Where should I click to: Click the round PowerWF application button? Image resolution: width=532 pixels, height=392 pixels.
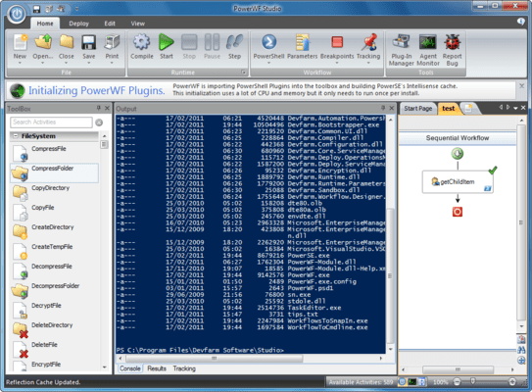click(17, 15)
